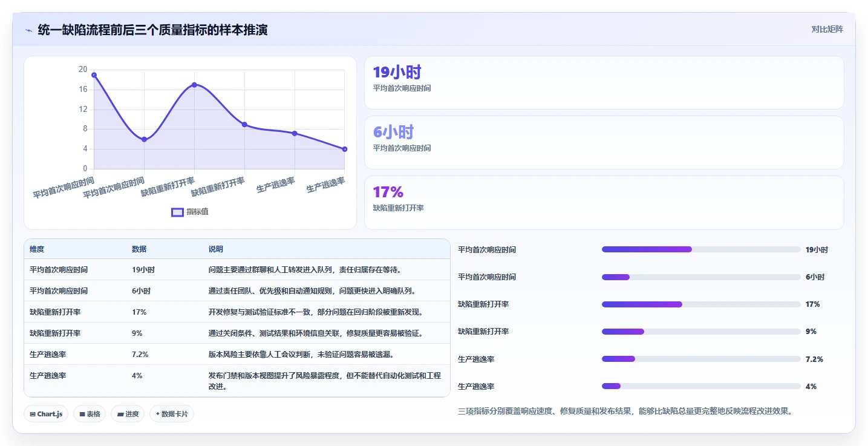Click the progress bar labelled 4%

pos(701,386)
